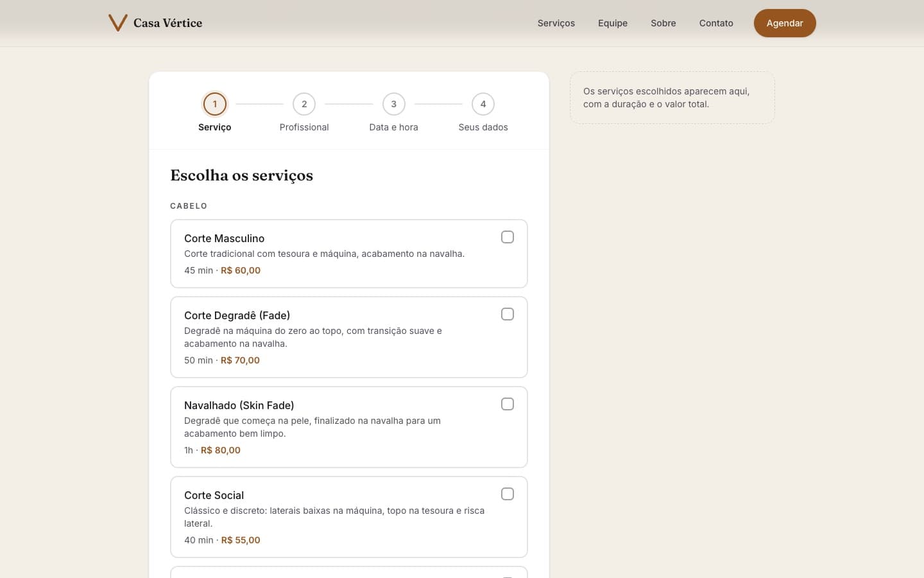Screen dimensions: 924x578
Task: Click the selected services summary panel
Action: [x=672, y=98]
